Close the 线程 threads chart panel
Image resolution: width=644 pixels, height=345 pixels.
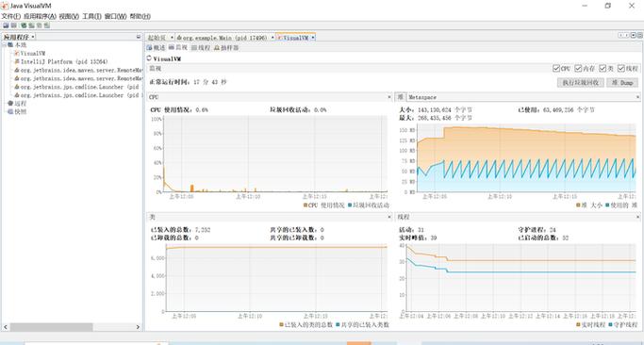tap(637, 217)
